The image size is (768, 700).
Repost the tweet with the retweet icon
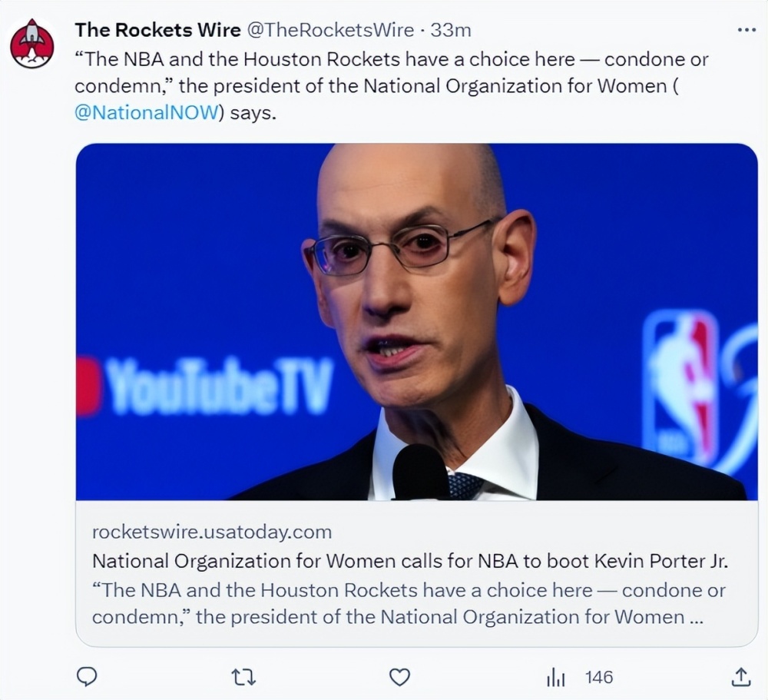243,677
